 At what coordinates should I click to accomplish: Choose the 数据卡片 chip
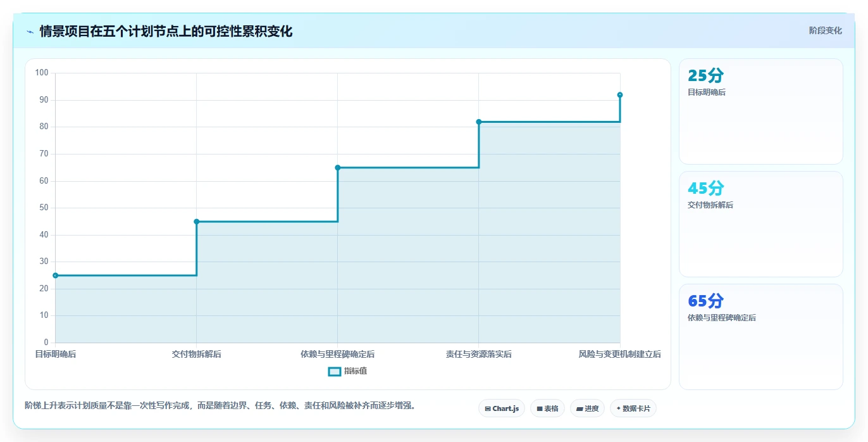633,408
